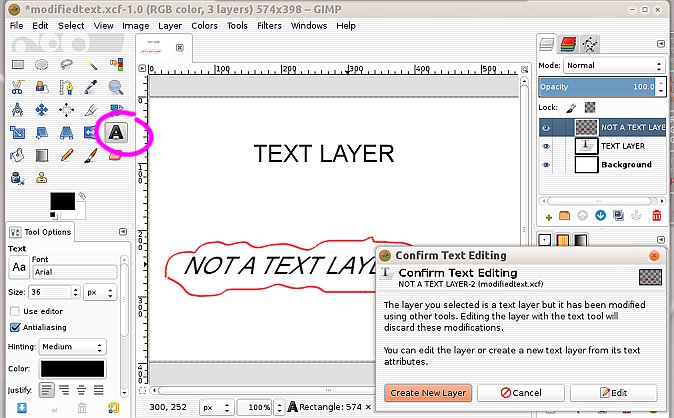The height and width of the screenshot is (418, 674).
Task: Select the Scale tool
Action: click(18, 132)
